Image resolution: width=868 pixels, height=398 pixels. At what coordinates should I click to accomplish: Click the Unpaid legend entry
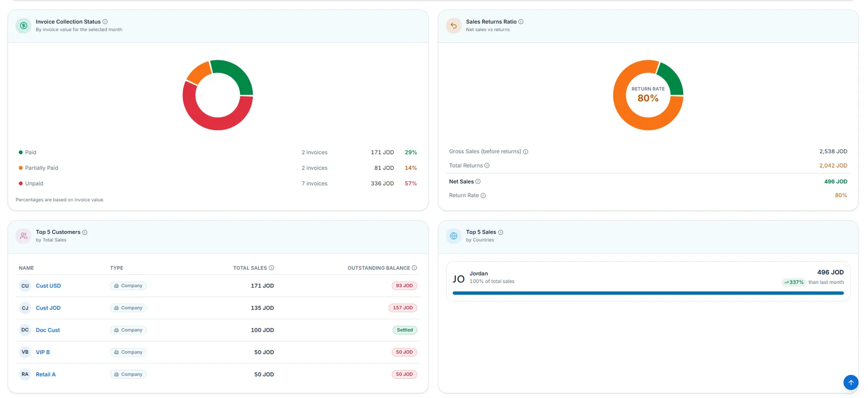(x=31, y=183)
